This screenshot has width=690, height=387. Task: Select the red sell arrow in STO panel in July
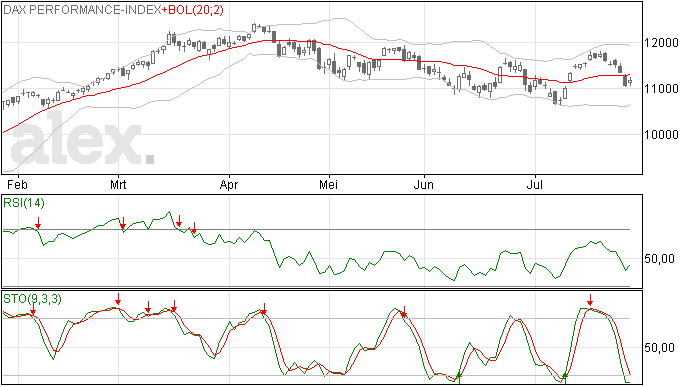tap(590, 300)
